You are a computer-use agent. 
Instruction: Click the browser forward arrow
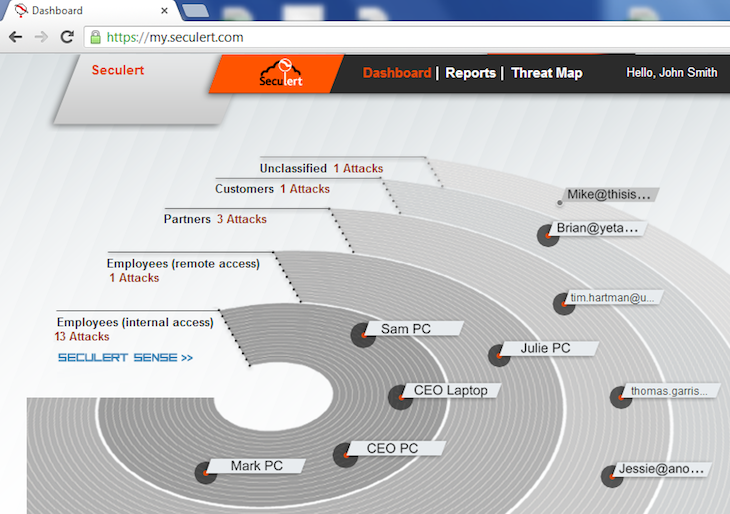coord(41,37)
